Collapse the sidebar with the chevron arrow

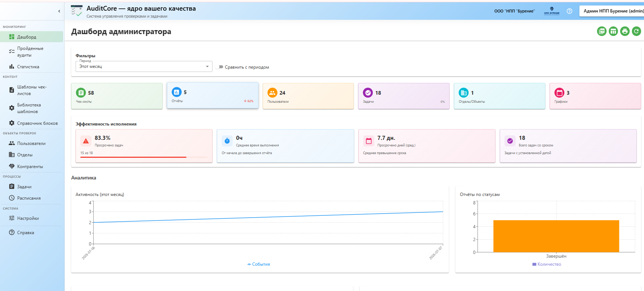coord(59,11)
